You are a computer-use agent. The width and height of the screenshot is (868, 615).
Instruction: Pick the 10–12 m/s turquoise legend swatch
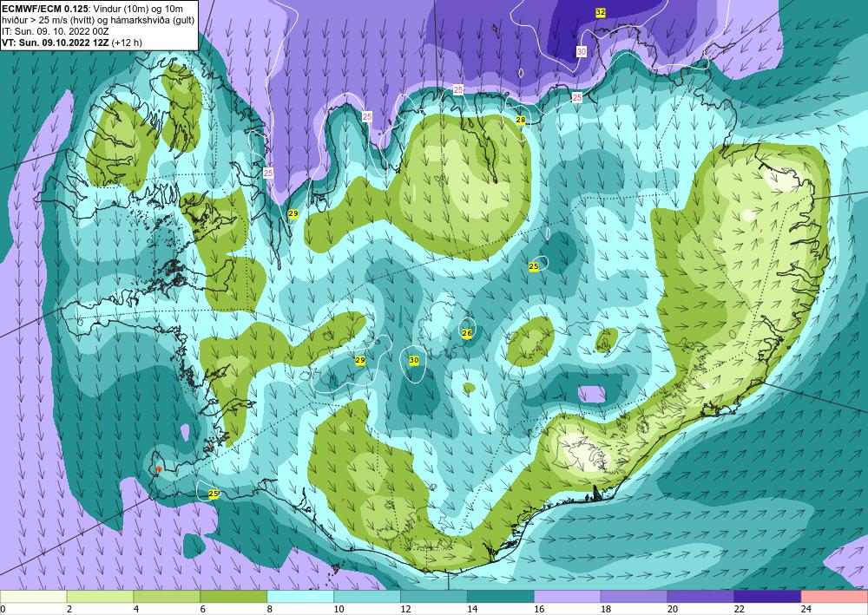point(367,597)
